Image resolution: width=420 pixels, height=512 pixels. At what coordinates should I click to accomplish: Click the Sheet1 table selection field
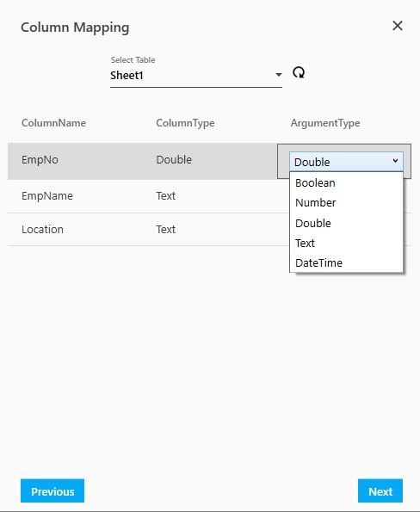[196, 76]
